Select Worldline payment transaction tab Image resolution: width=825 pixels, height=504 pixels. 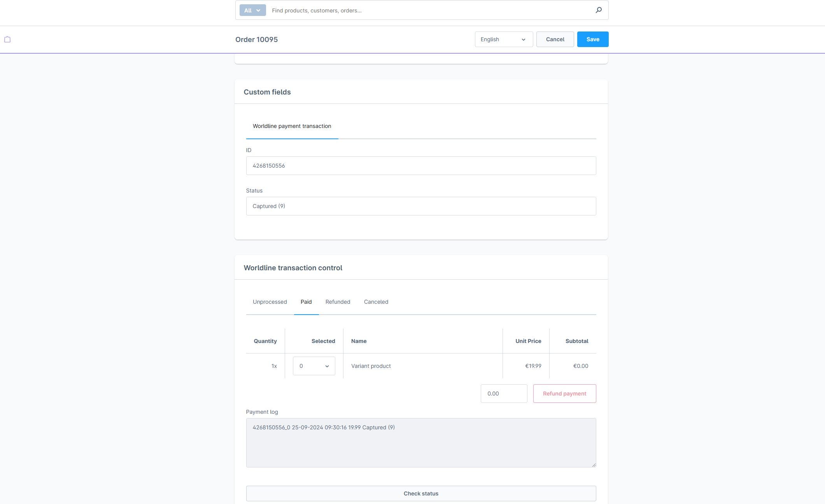(x=292, y=126)
